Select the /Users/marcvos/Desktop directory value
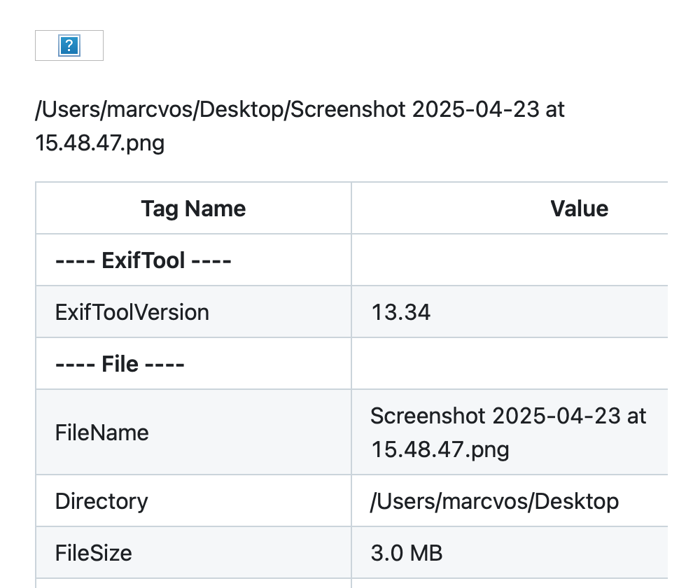The height and width of the screenshot is (588, 700). 494,501
